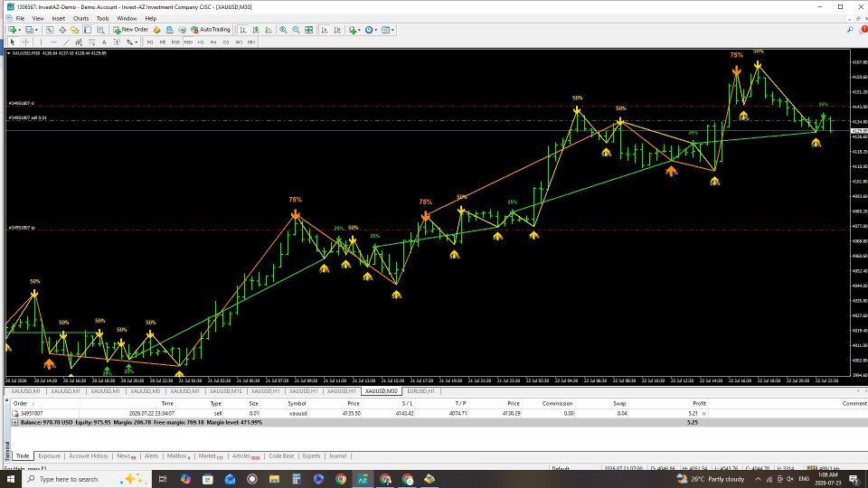Open the Charts menu
The height and width of the screenshot is (488, 868).
[80, 18]
